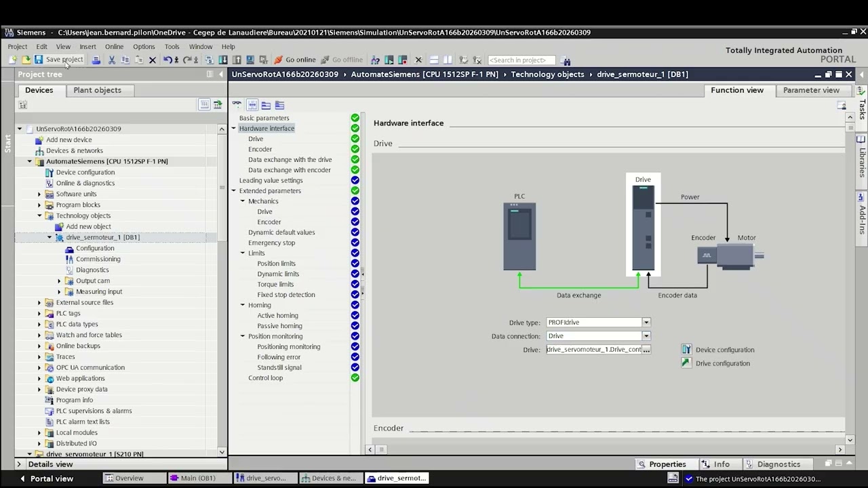Expand the Details view panel

pos(19,464)
